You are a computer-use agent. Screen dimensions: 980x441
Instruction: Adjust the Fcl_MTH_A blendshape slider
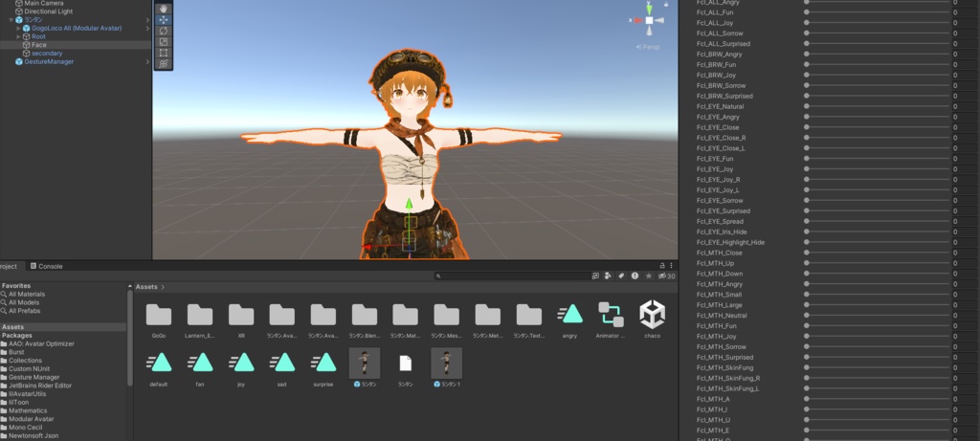(877, 399)
